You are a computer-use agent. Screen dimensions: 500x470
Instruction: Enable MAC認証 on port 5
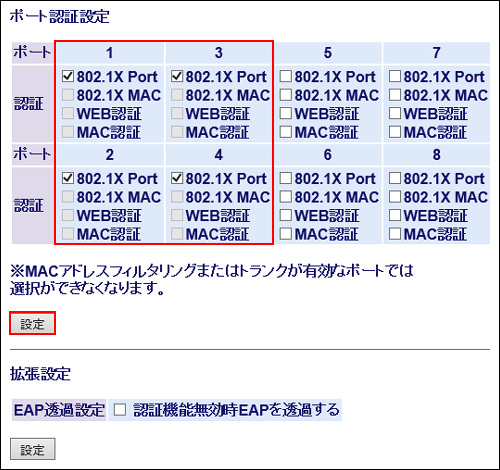point(286,132)
